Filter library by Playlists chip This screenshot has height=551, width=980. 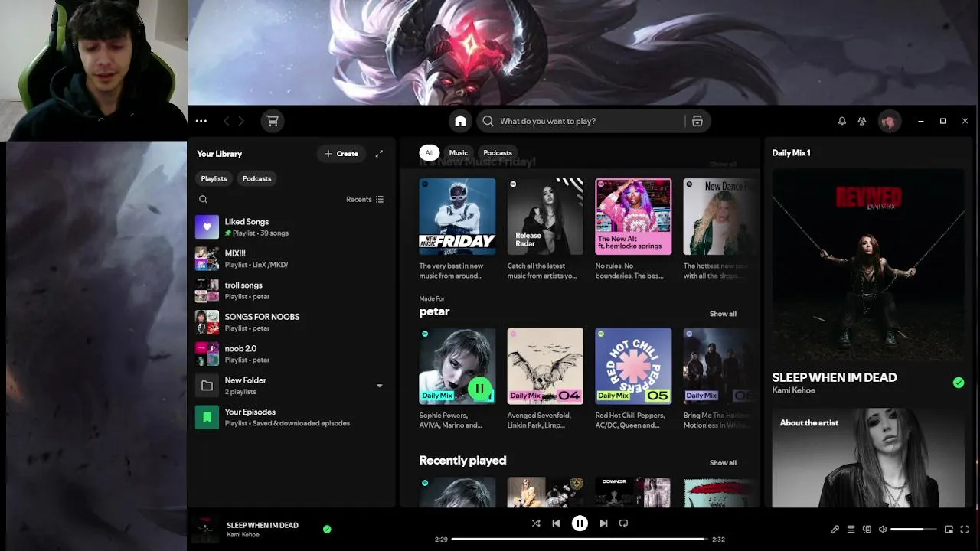click(214, 178)
